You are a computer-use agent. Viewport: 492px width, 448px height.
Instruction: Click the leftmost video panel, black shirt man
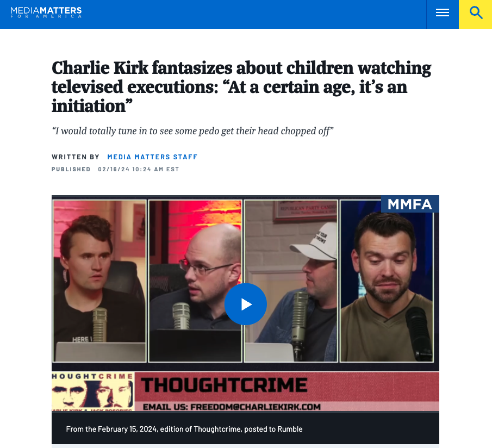click(x=99, y=281)
